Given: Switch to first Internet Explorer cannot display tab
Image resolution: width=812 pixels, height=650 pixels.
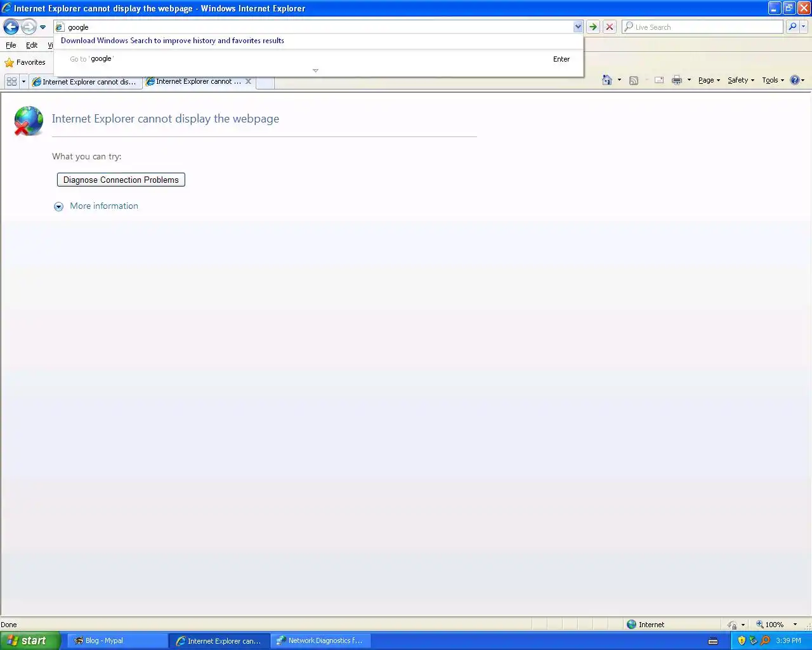Looking at the screenshot, I should 85,82.
